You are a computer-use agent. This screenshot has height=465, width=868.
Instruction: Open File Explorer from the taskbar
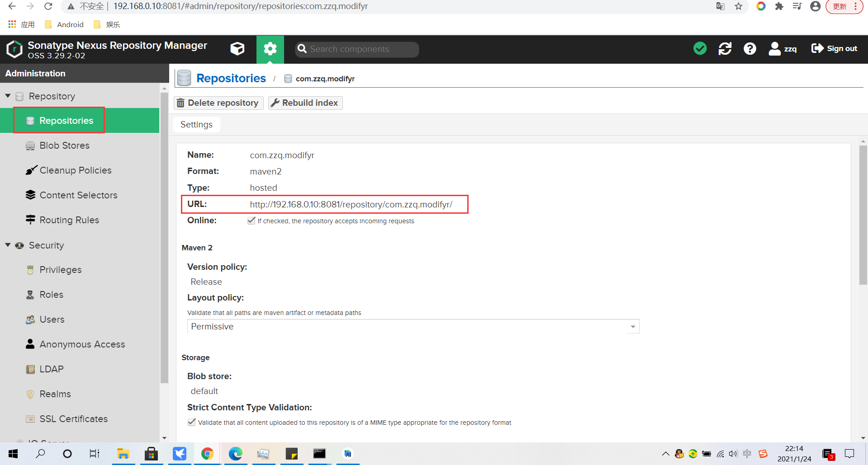point(123,453)
